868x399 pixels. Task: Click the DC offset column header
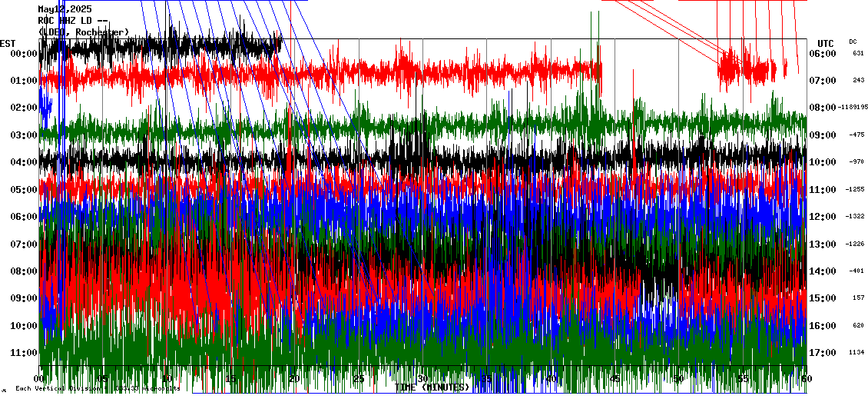[853, 42]
